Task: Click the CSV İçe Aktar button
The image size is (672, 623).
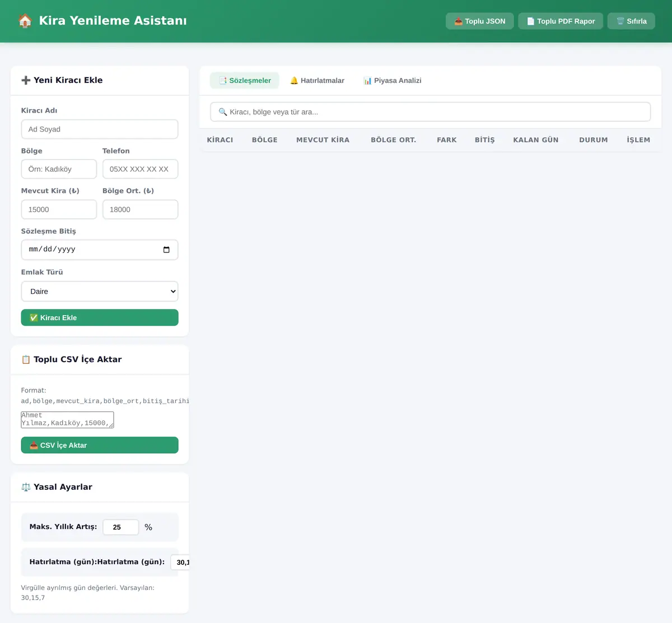Action: (x=100, y=445)
